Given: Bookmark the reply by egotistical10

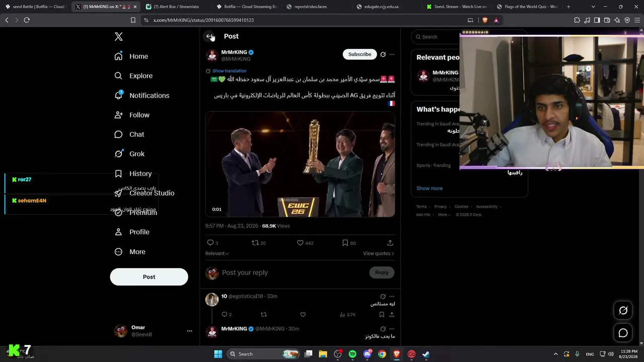Looking at the screenshot, I should pyautogui.click(x=382, y=315).
